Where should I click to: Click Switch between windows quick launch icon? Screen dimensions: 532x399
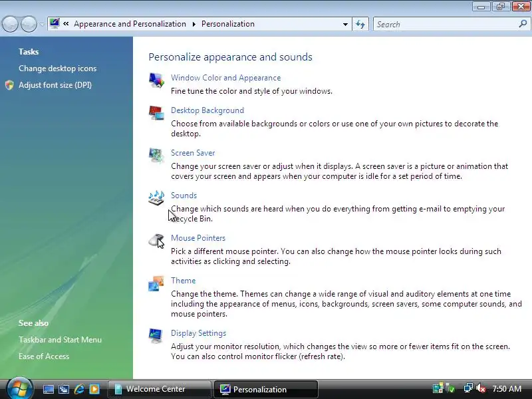(x=64, y=389)
